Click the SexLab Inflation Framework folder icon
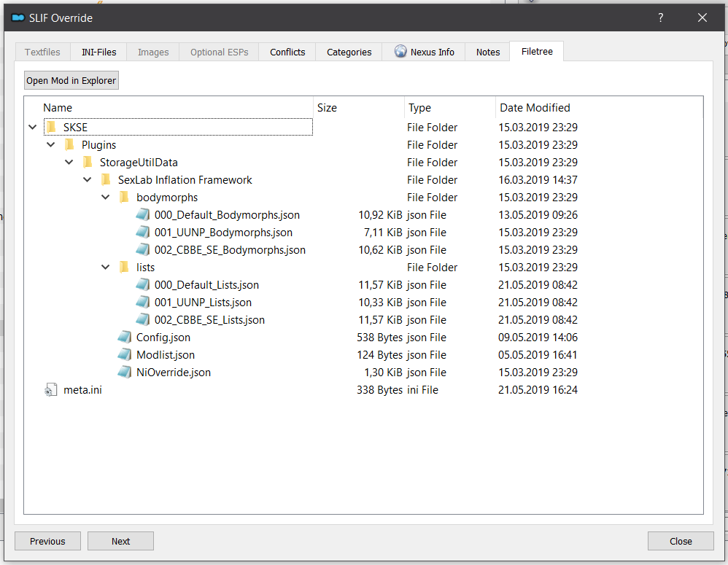 tap(107, 179)
